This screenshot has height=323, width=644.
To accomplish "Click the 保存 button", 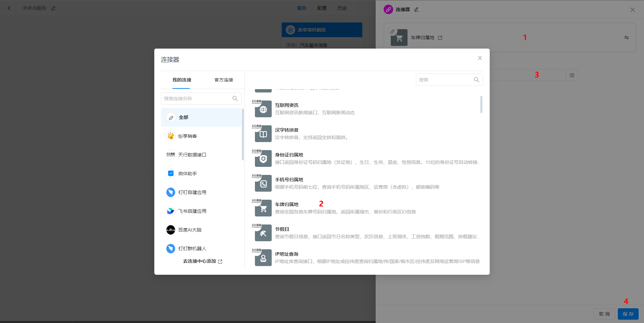I will pos(628,314).
